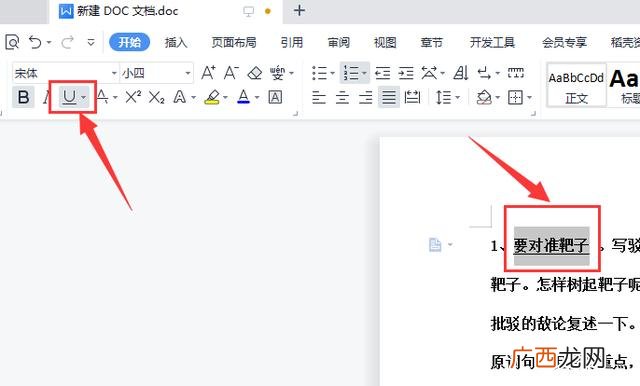
Task: Toggle bold formatting
Action: point(23,97)
